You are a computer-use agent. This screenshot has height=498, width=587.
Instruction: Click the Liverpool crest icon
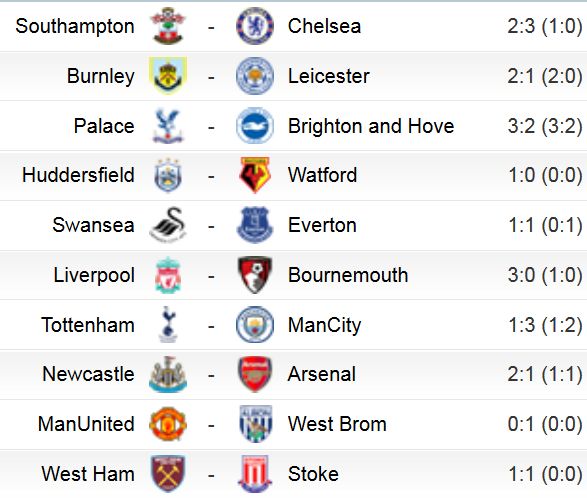168,275
